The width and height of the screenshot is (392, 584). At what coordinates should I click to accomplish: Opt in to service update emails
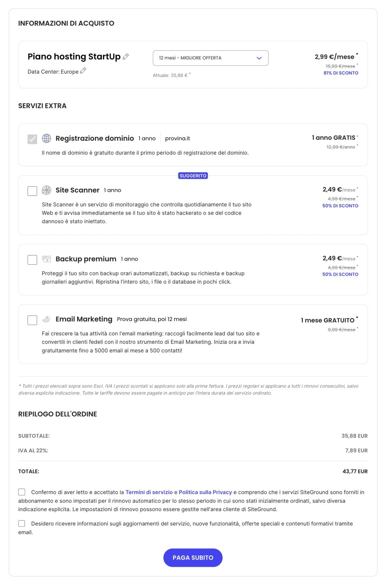(21, 523)
